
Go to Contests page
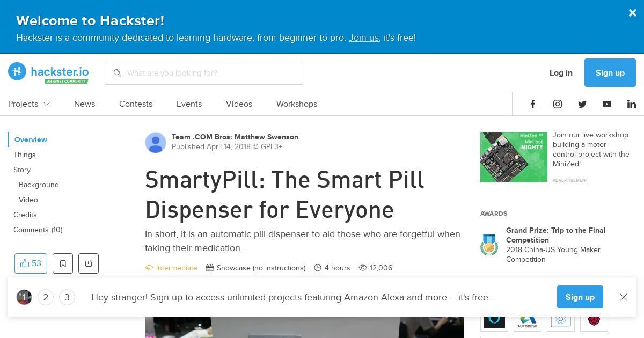(x=136, y=104)
